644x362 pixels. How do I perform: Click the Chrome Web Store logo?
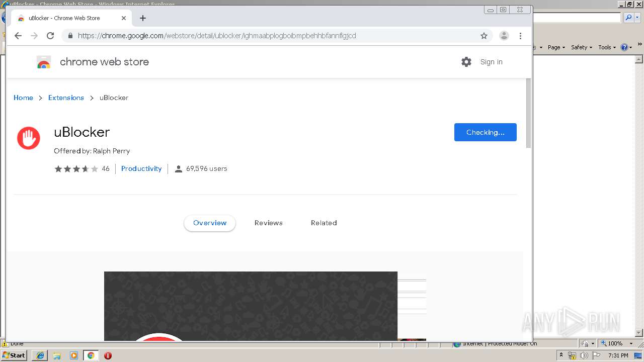click(x=44, y=62)
